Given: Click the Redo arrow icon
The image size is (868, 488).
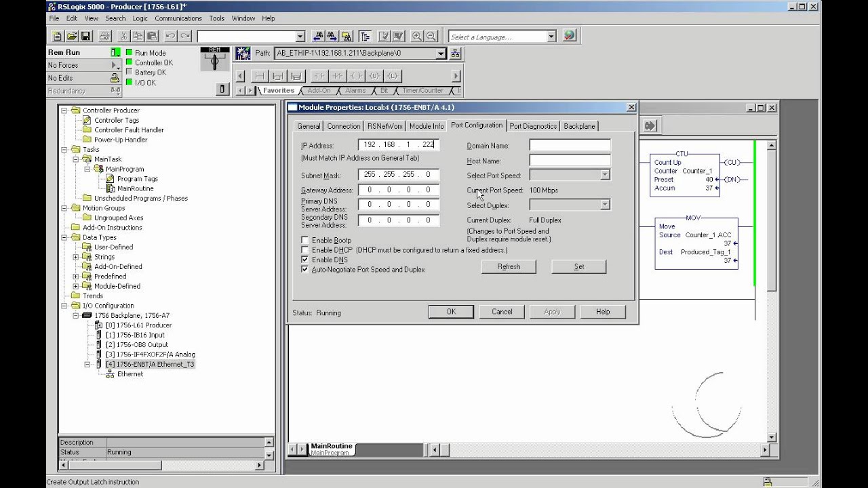Looking at the screenshot, I should (x=185, y=37).
